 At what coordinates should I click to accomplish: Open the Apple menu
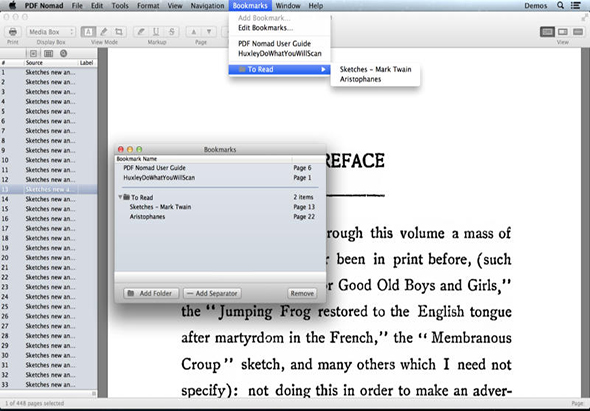[x=12, y=5]
